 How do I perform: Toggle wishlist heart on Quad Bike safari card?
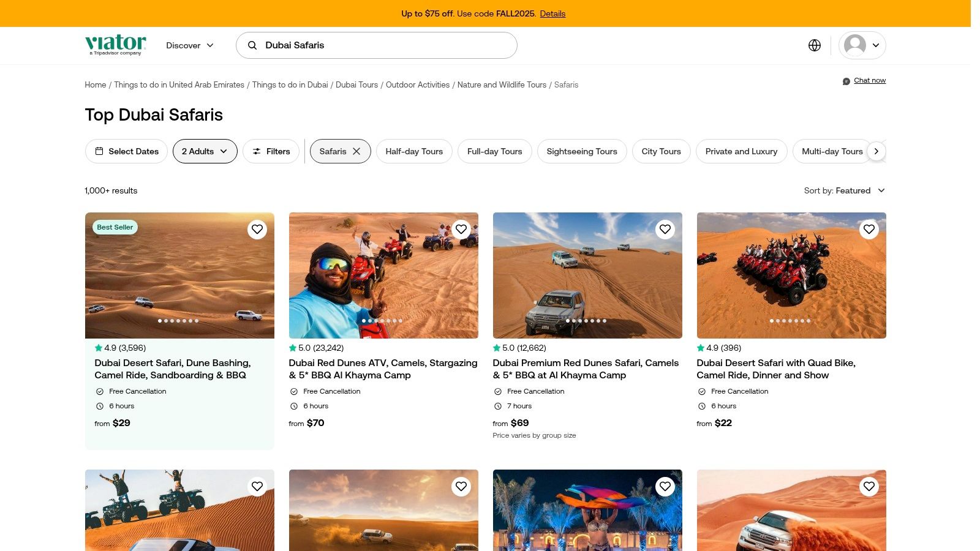click(x=869, y=229)
